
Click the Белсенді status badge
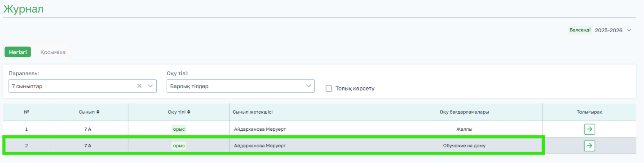click(x=580, y=30)
